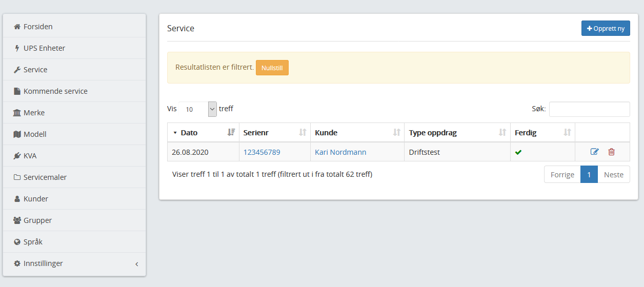
Task: Open the customer Kari Nordmann link
Action: 340,152
